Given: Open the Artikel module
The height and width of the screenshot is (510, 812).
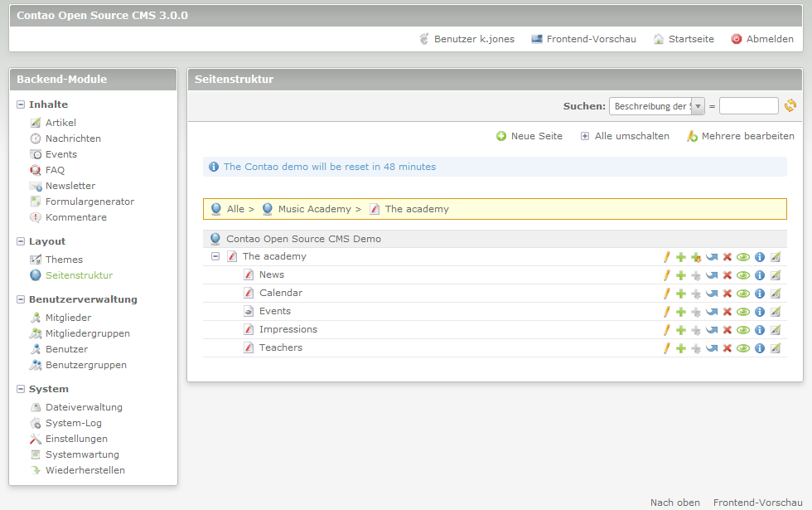Looking at the screenshot, I should pos(60,123).
